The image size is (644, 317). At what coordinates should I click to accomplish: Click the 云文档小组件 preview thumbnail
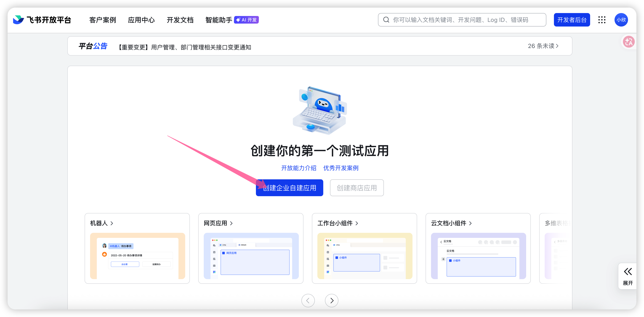(x=478, y=256)
